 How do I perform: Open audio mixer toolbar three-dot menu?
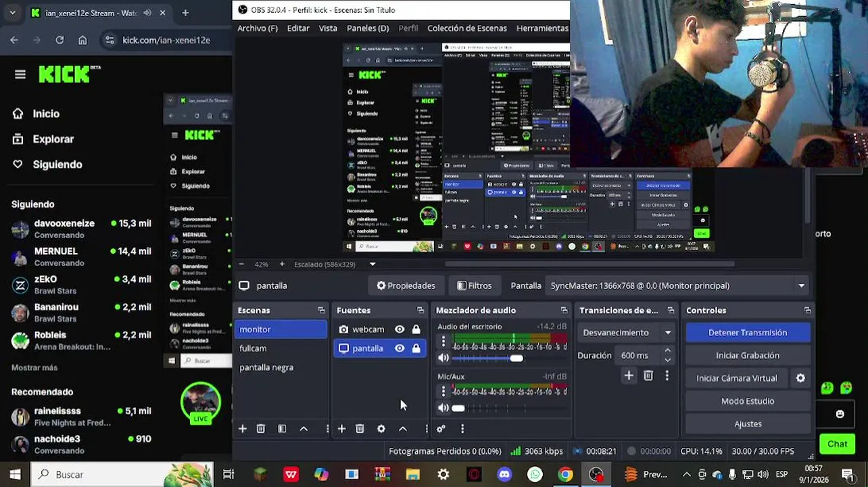(462, 429)
